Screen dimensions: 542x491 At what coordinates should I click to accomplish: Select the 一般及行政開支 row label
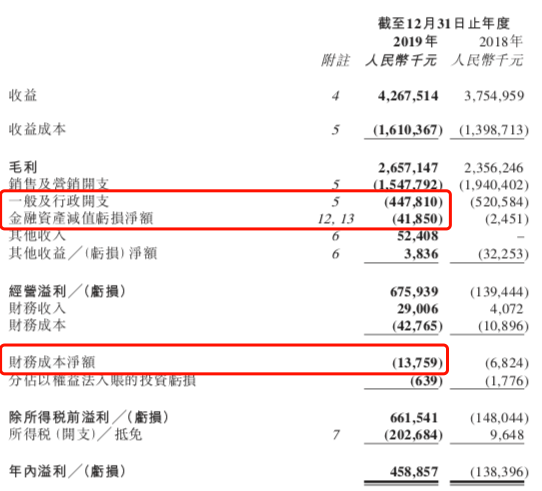tap(59, 201)
